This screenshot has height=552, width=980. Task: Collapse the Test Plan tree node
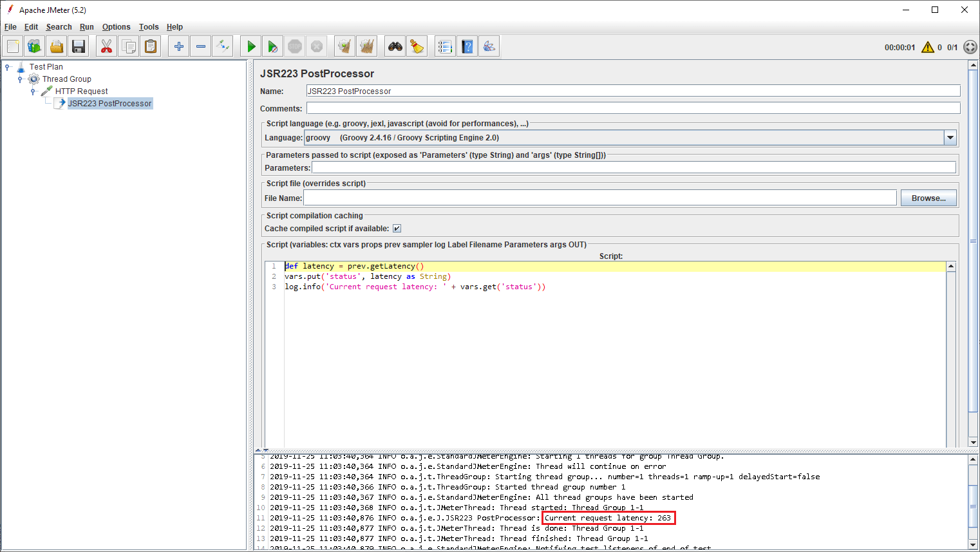click(7, 67)
